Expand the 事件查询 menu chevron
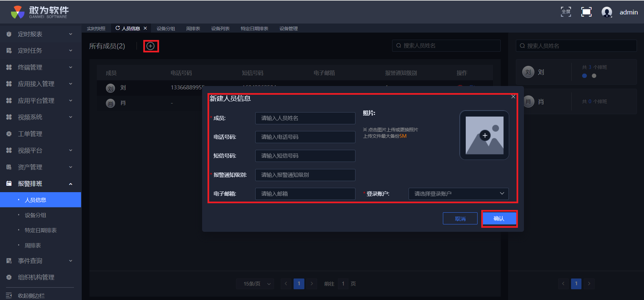 [71, 261]
